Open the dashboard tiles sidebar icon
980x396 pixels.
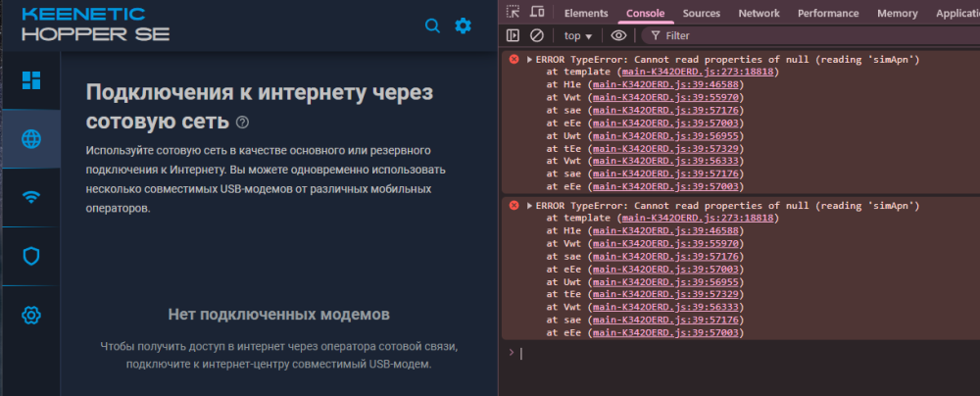[x=31, y=80]
